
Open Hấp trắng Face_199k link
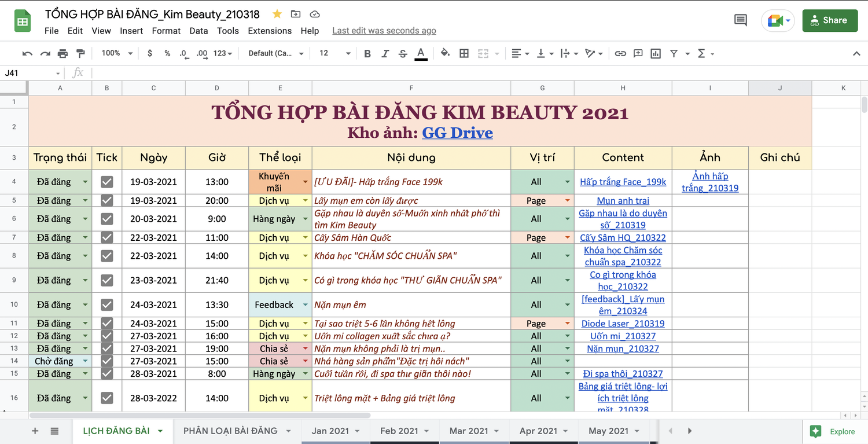point(623,182)
